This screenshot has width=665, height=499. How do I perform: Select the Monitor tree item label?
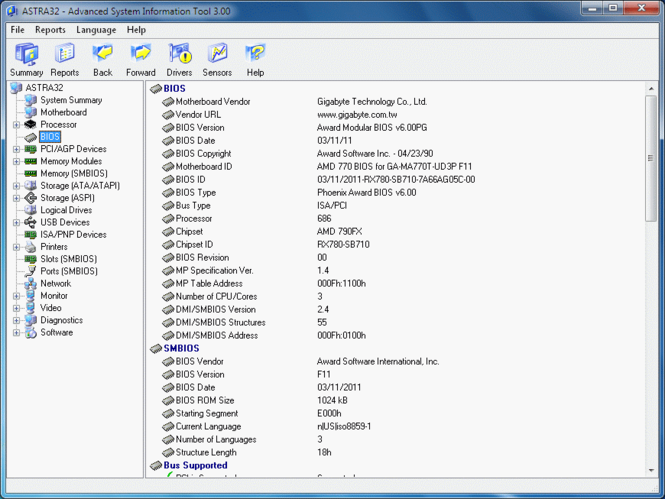pos(54,296)
